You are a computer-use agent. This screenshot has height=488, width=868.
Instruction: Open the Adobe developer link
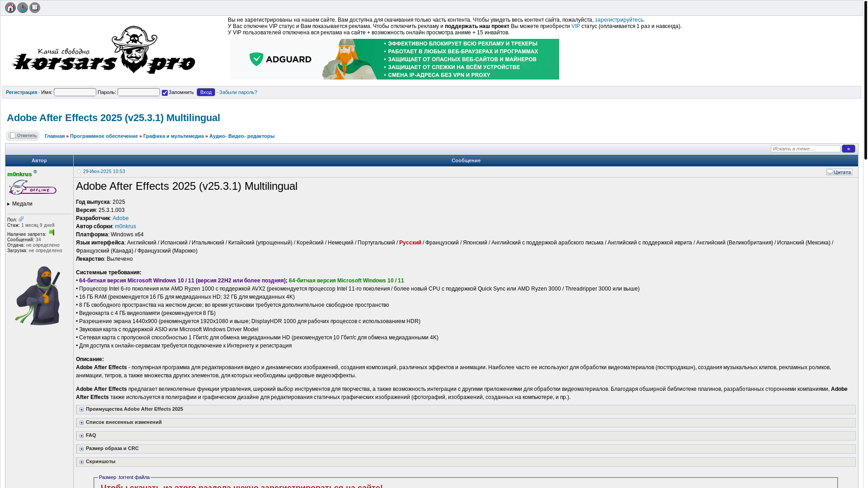click(x=121, y=218)
